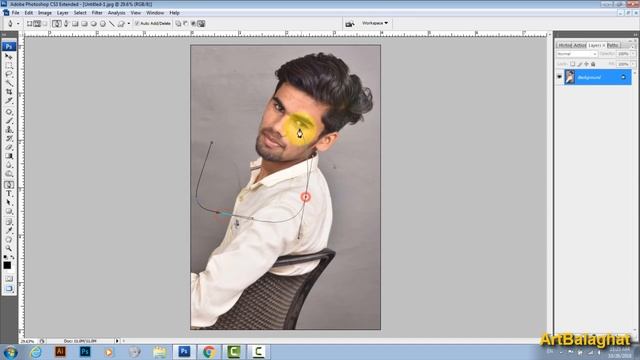
Task: Open the Layers panel options menu
Action: [633, 47]
